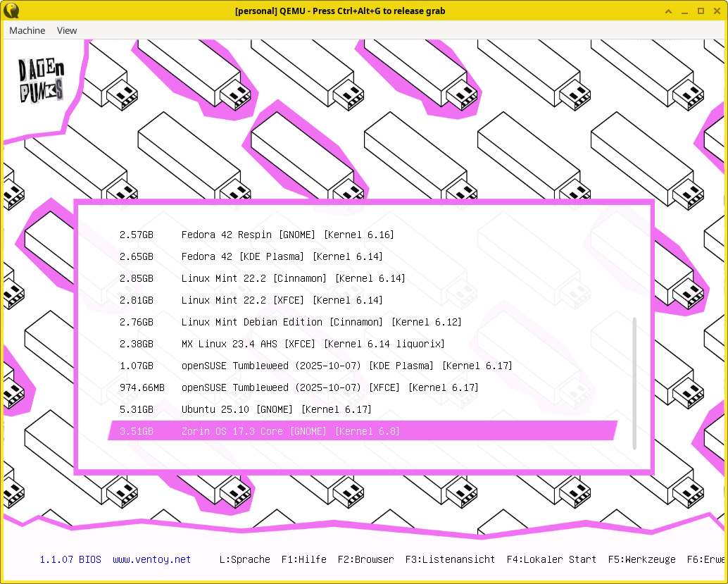This screenshot has width=728, height=584.
Task: Select Ubuntu 25.10 GNOME entry
Action: 276,409
